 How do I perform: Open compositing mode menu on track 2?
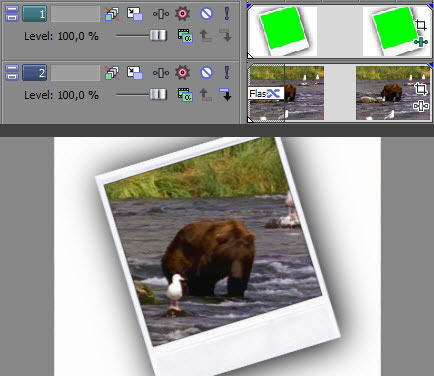pos(185,95)
